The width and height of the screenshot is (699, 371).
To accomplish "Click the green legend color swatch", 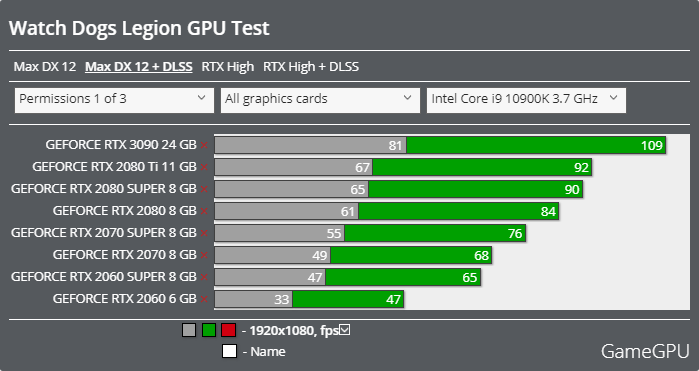I will click(x=209, y=330).
